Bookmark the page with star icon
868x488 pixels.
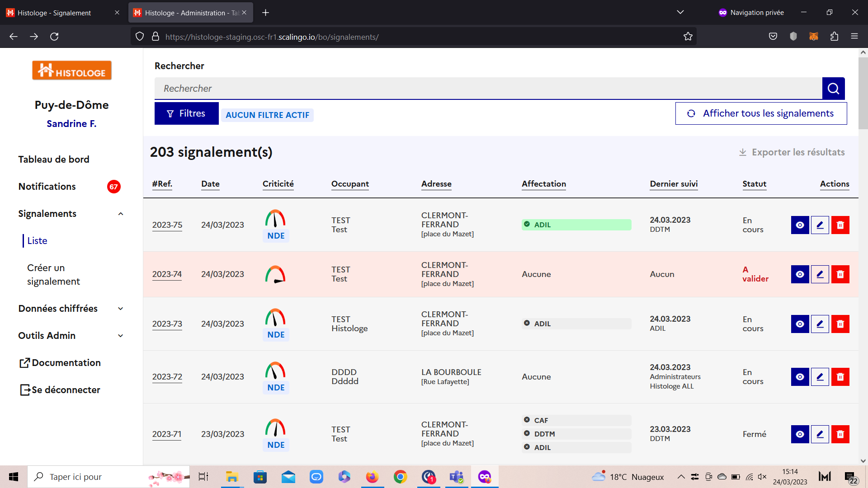click(688, 37)
